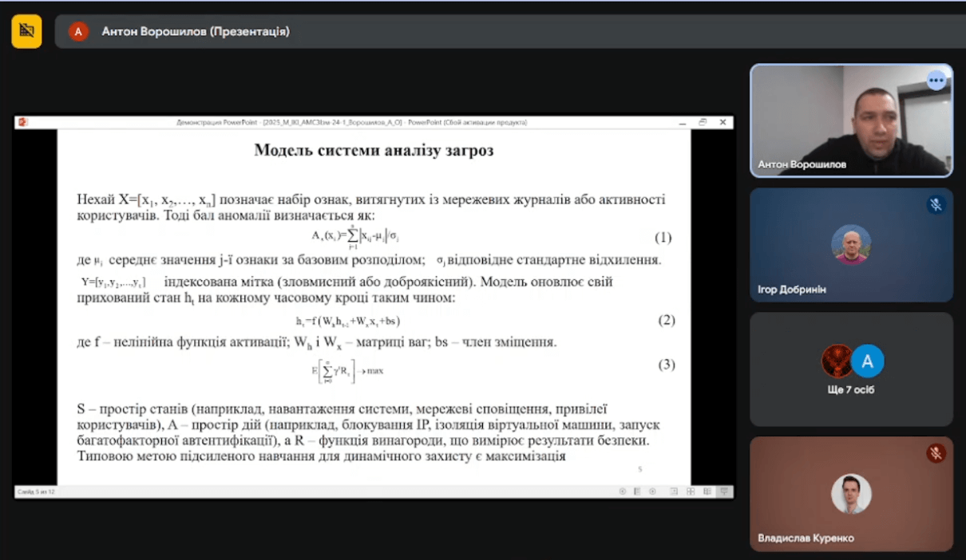Switch to Reading view in status bar
The image size is (966, 560).
(x=707, y=491)
